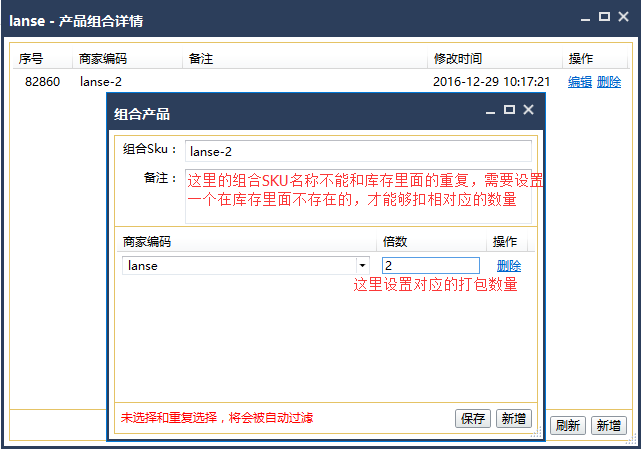641x449 pixels.
Task: Click 新增 button in 产品组合详情 window
Action: point(608,426)
